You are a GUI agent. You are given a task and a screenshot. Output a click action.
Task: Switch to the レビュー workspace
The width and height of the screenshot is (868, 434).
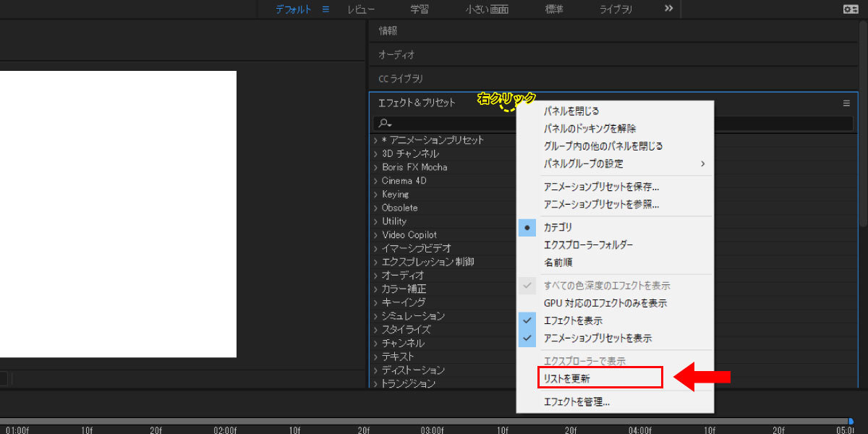(x=361, y=9)
